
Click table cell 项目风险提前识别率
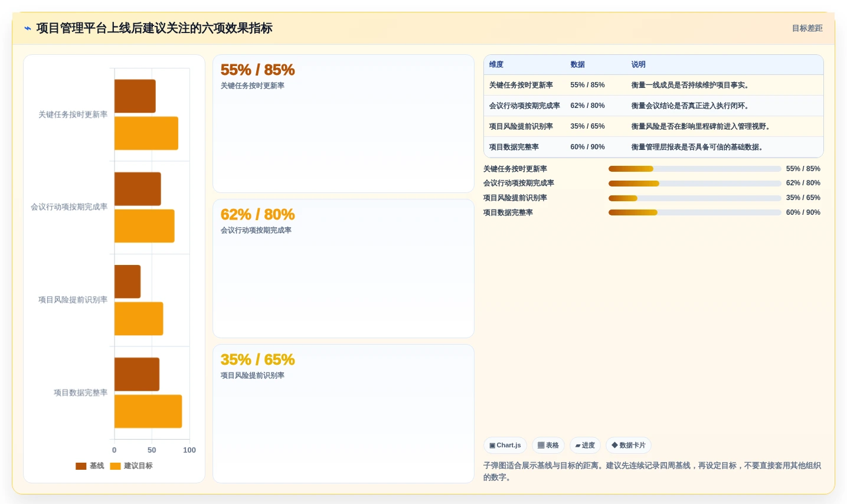[x=521, y=126]
